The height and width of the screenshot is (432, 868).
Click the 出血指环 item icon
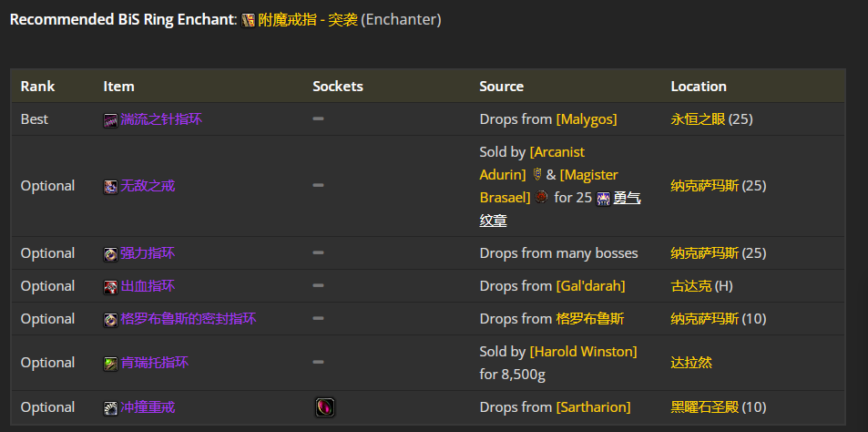pos(111,287)
